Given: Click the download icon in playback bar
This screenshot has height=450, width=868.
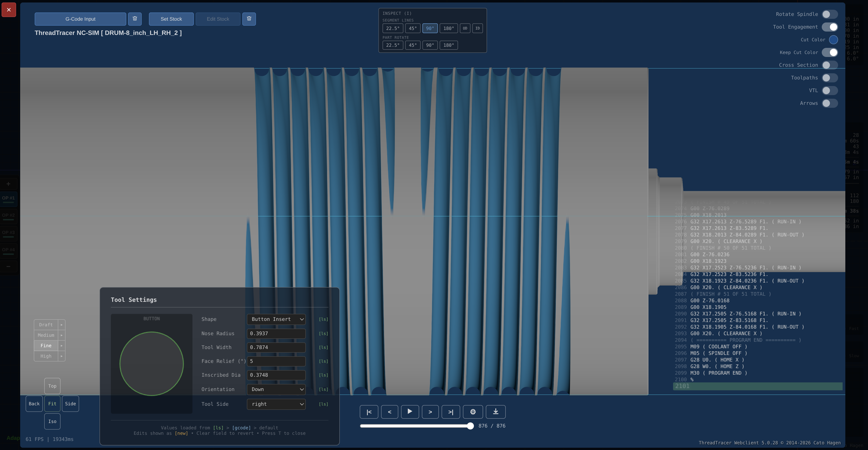Looking at the screenshot, I should click(x=496, y=412).
